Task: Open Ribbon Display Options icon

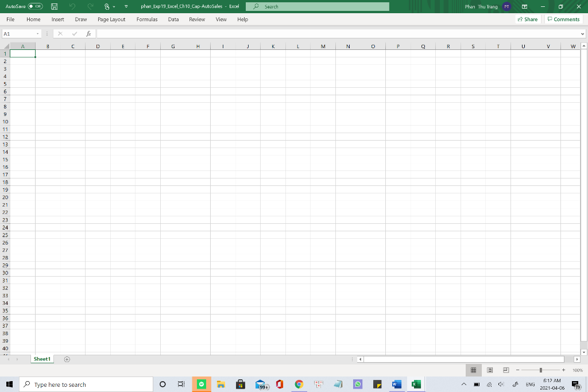Action: pyautogui.click(x=525, y=6)
